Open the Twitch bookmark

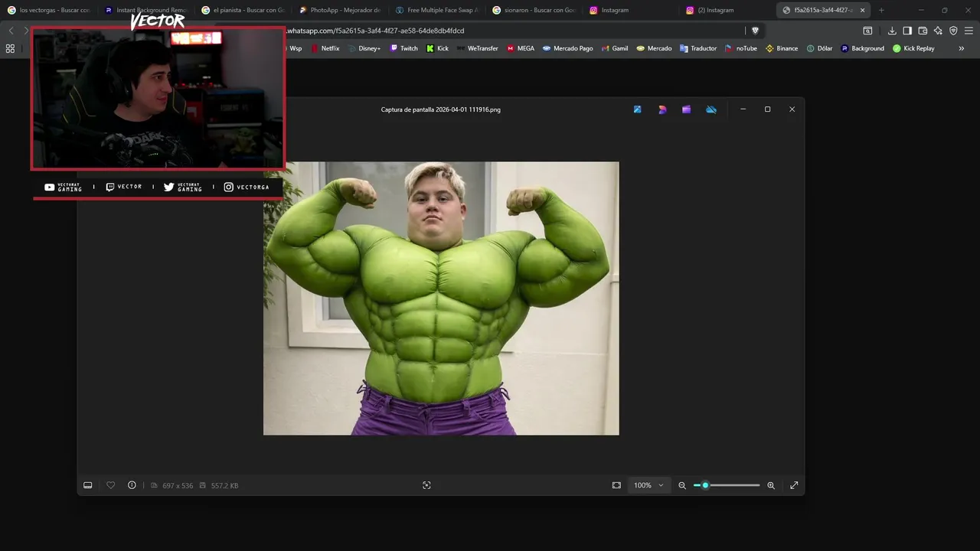(x=404, y=48)
